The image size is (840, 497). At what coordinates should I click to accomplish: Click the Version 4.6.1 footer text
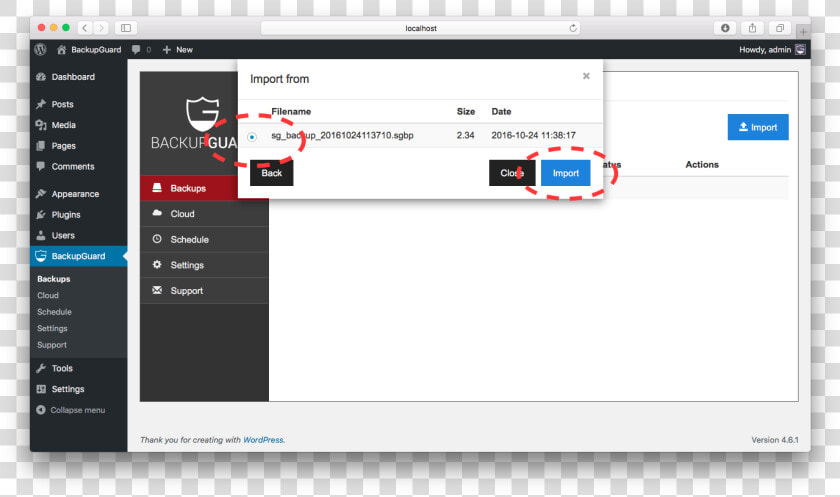775,440
